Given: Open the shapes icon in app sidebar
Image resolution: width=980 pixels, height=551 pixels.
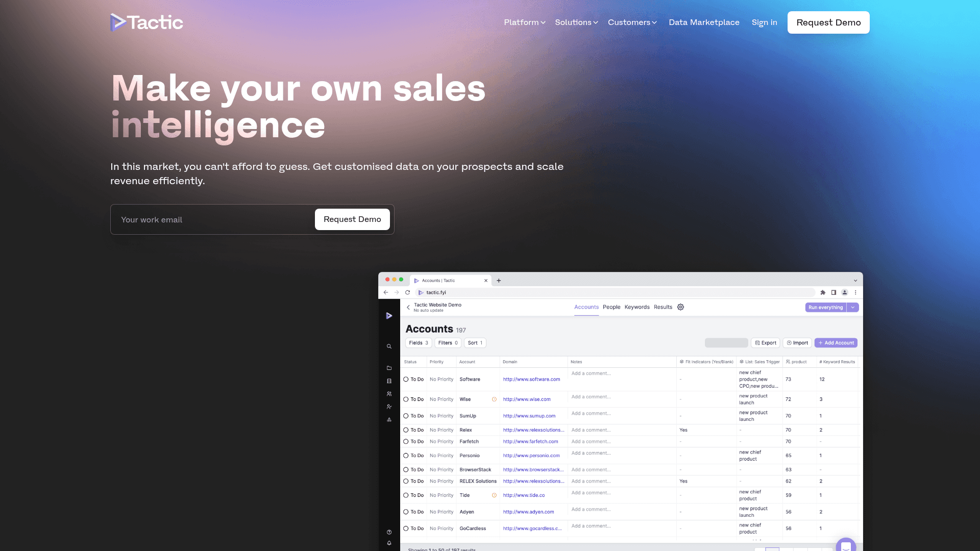Looking at the screenshot, I should point(389,420).
